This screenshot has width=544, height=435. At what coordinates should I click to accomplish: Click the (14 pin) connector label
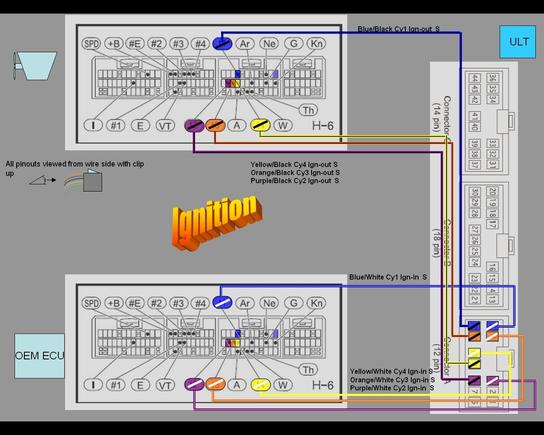tap(436, 117)
